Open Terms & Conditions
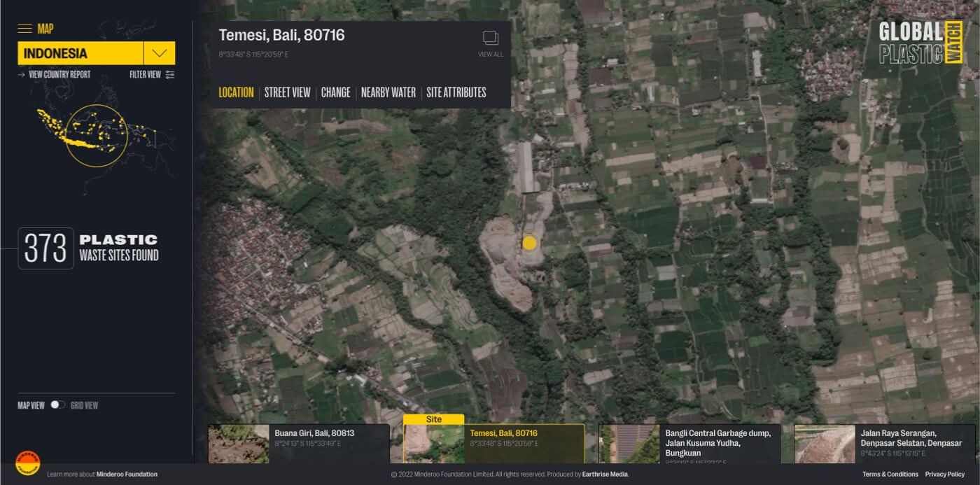 [890, 475]
